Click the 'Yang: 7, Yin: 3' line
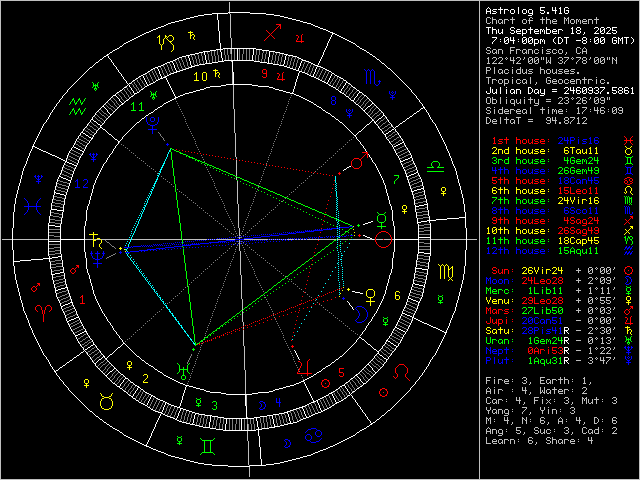 [x=530, y=411]
